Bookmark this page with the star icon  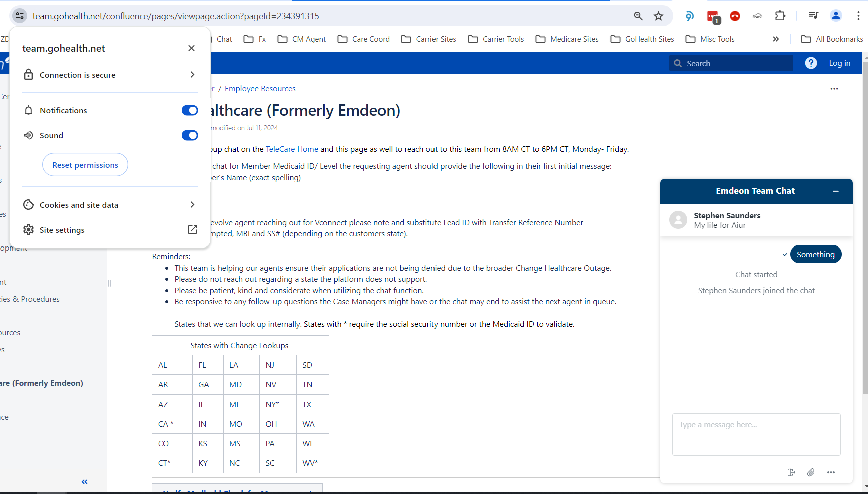(x=659, y=16)
